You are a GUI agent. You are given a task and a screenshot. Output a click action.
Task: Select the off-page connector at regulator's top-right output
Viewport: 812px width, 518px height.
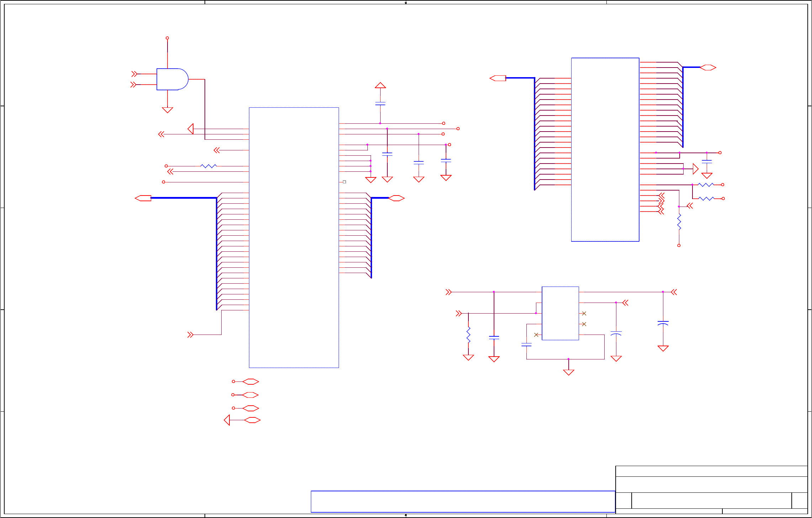click(674, 292)
